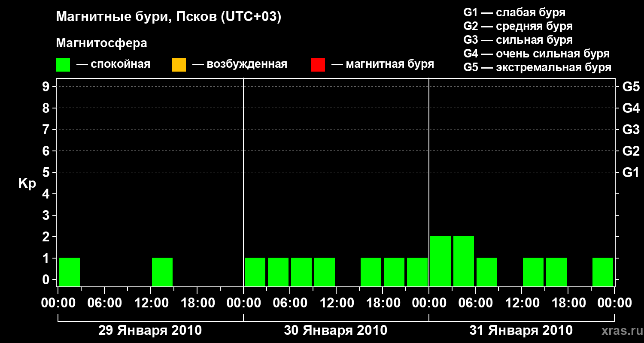Click the red 'магнитная буря' legend swatch
The image size is (644, 343).
(318, 65)
